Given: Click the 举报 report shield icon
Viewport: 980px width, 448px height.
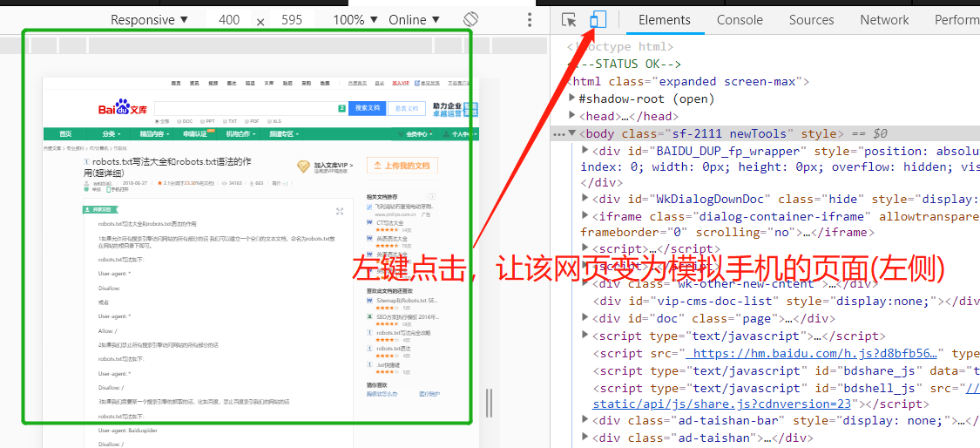Looking at the screenshot, I should pos(88,189).
